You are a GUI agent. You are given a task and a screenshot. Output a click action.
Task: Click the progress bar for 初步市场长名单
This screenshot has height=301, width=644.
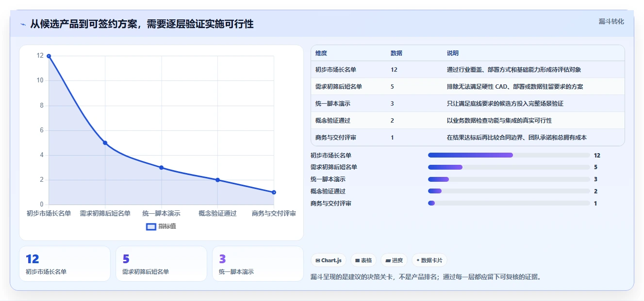click(x=509, y=155)
